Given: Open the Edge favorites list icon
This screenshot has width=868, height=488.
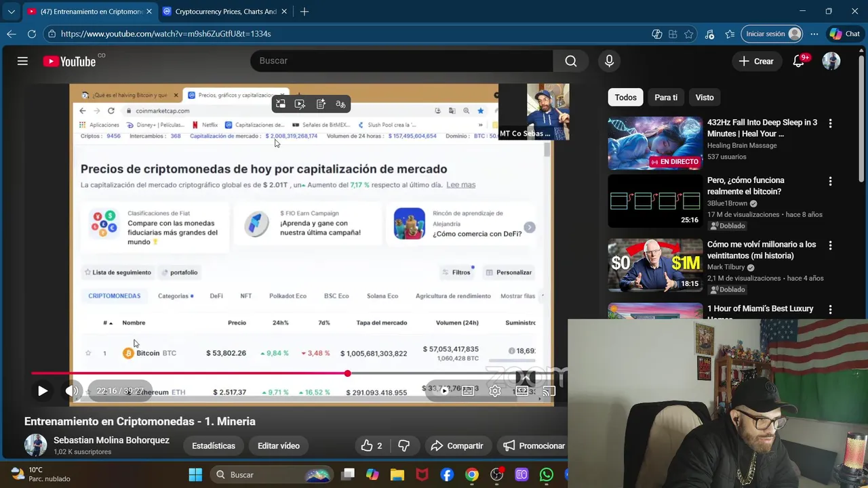Looking at the screenshot, I should tap(730, 34).
